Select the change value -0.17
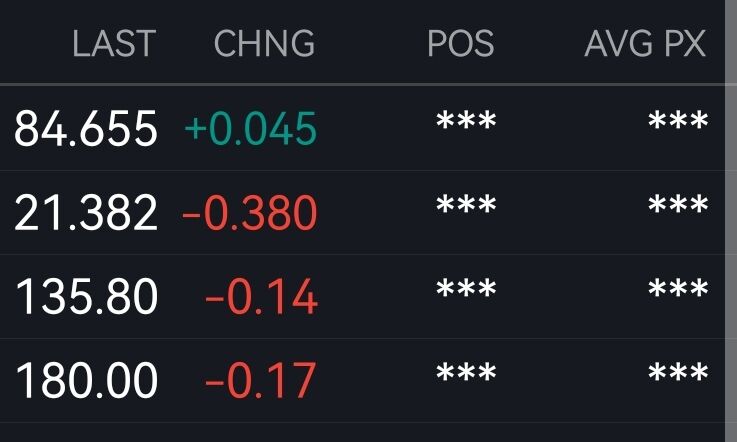 tap(261, 380)
